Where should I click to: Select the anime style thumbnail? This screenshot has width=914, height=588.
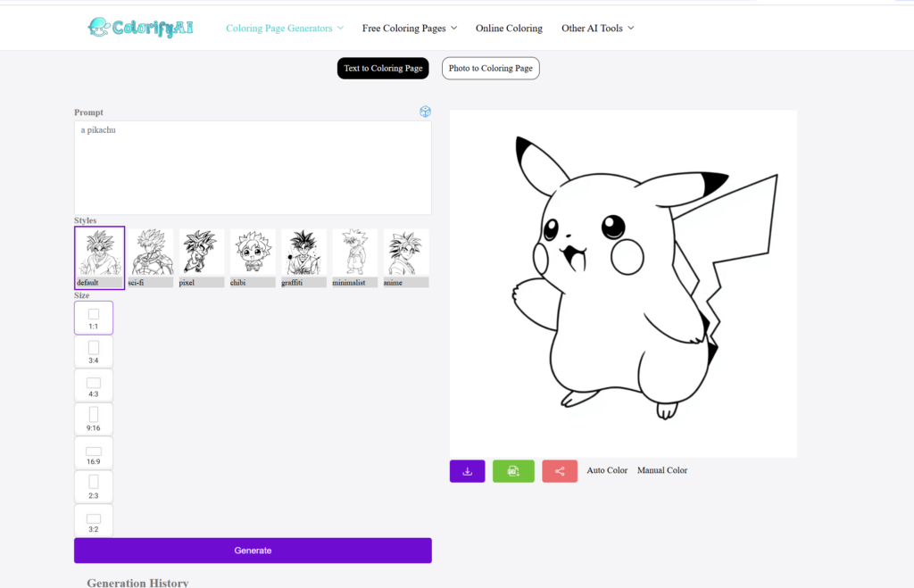tap(406, 258)
